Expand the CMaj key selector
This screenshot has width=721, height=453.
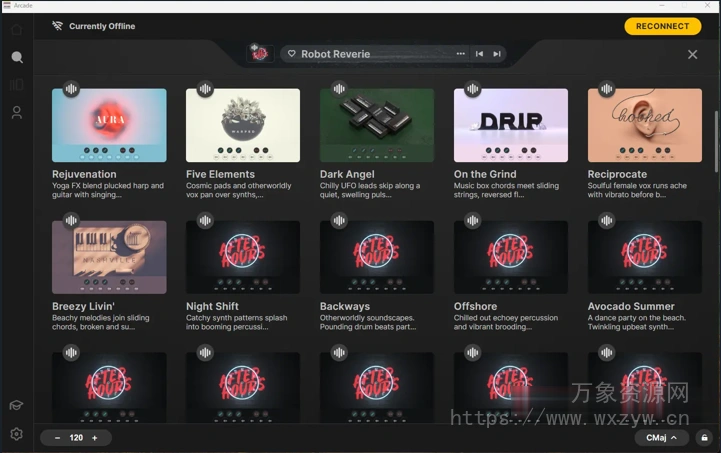pyautogui.click(x=661, y=438)
